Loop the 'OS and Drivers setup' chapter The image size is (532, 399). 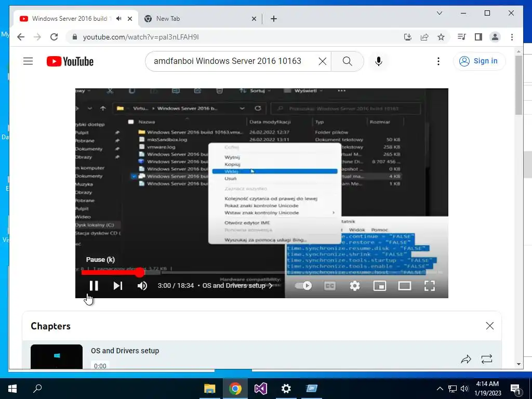(x=486, y=359)
